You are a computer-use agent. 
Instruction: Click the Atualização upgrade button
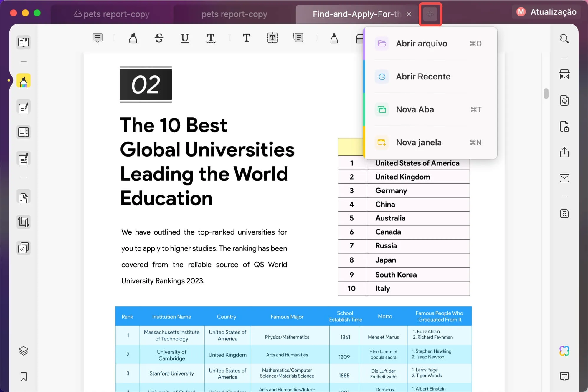pyautogui.click(x=546, y=12)
